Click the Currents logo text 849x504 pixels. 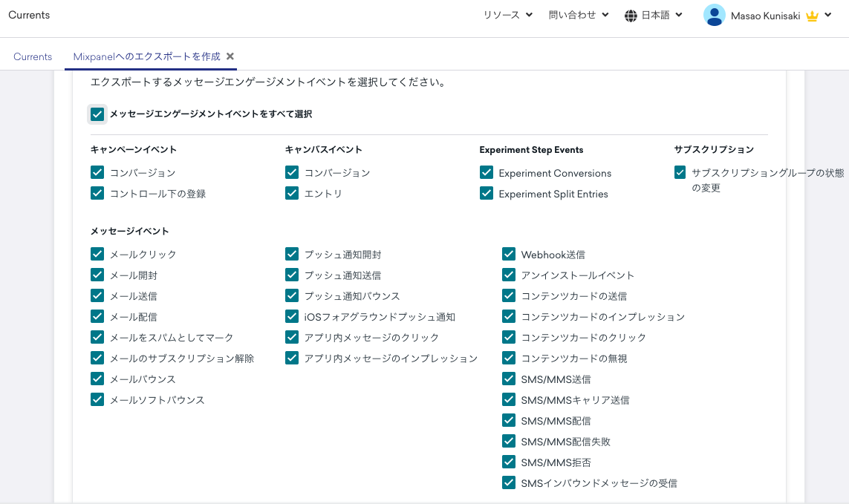[29, 15]
